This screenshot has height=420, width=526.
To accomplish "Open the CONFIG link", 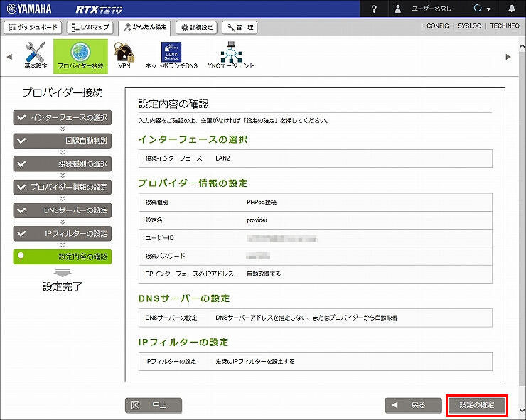I will click(437, 26).
